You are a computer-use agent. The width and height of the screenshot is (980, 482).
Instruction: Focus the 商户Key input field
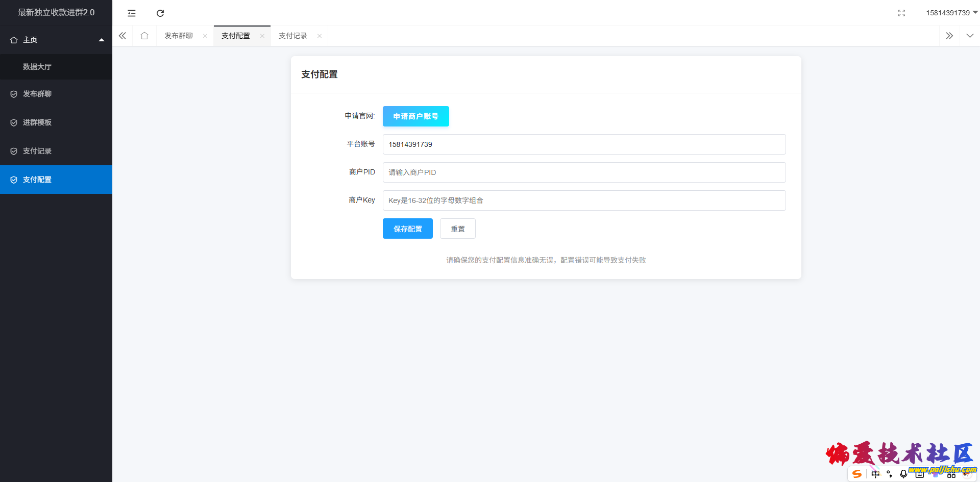(584, 200)
